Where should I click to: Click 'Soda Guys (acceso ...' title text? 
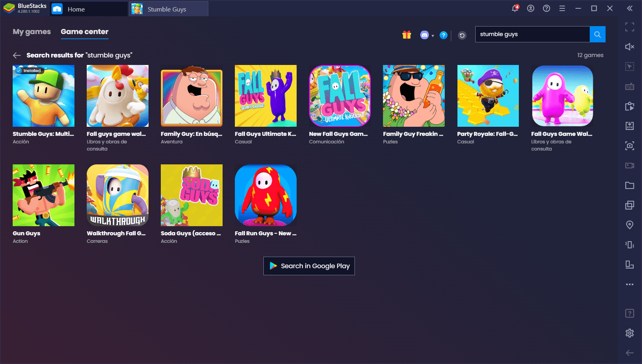191,233
